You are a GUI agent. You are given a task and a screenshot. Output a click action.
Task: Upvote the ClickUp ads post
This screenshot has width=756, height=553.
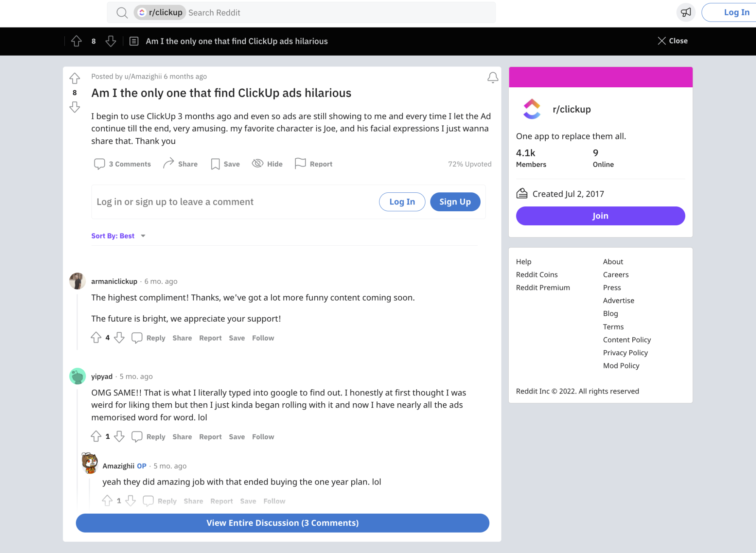coord(75,78)
